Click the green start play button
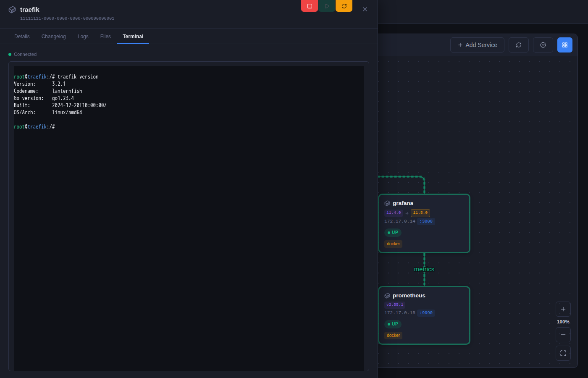Image resolution: width=588 pixels, height=378 pixels. click(x=327, y=6)
